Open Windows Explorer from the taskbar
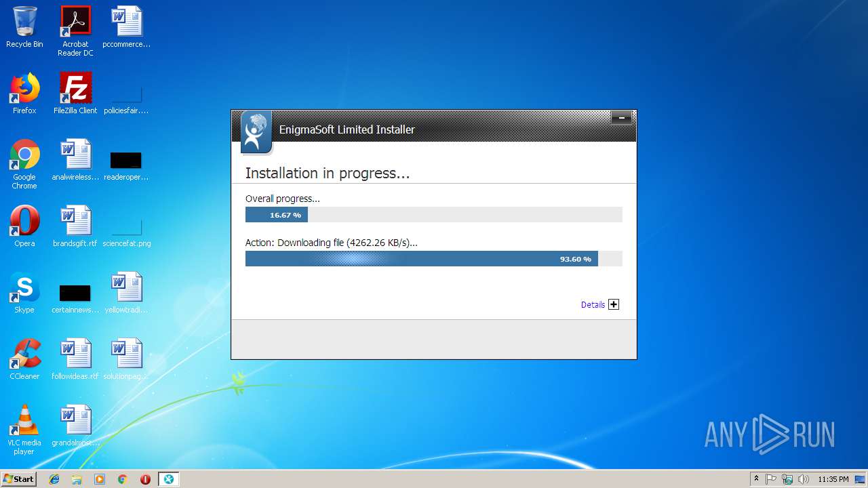 (77, 479)
